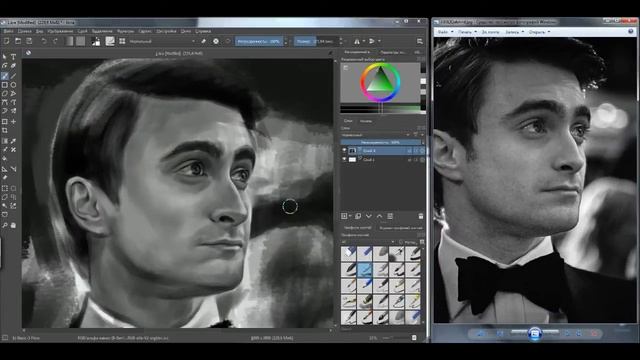
Task: Open the Выделение menu in Krita
Action: tap(102, 31)
